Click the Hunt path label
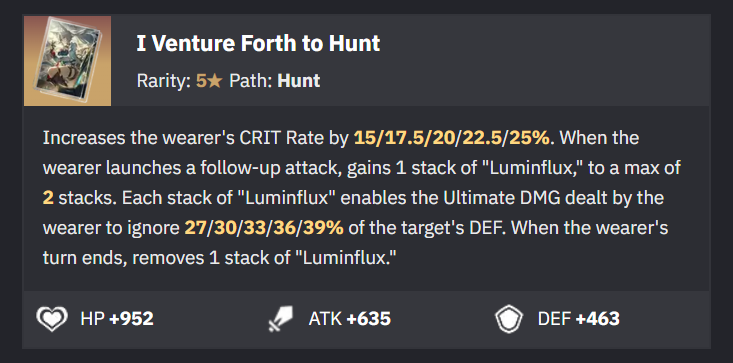The width and height of the screenshot is (733, 363). pyautogui.click(x=299, y=81)
